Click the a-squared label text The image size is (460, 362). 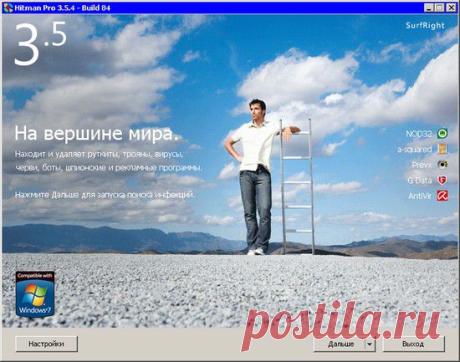415,149
